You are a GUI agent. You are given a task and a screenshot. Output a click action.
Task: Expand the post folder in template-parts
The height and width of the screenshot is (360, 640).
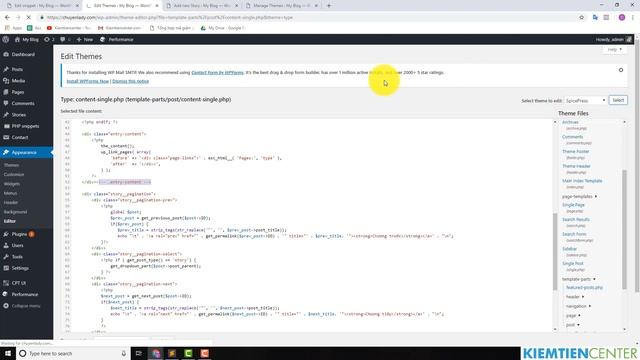[x=572, y=325]
